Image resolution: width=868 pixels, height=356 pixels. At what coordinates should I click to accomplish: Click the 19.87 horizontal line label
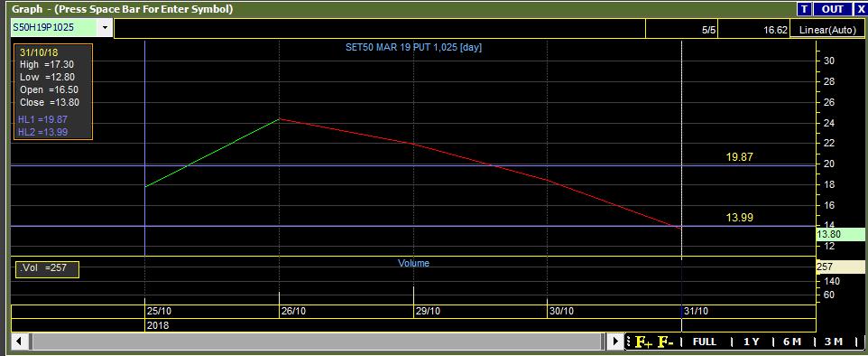(x=740, y=157)
